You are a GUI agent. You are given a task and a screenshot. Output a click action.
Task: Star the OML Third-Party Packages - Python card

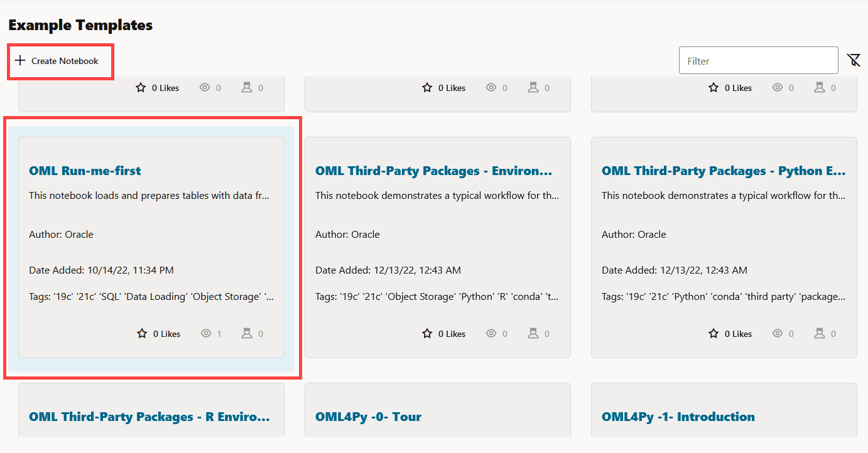(713, 334)
